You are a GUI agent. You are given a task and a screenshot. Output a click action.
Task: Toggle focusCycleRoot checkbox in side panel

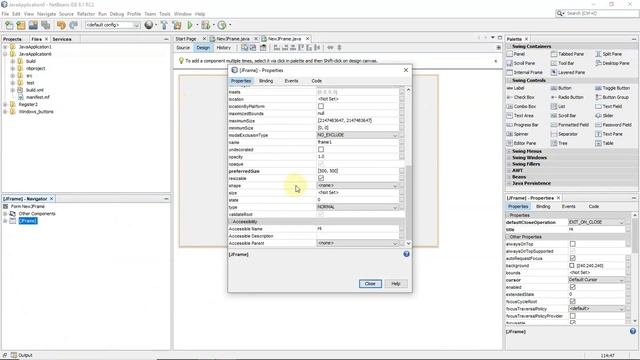tap(573, 302)
